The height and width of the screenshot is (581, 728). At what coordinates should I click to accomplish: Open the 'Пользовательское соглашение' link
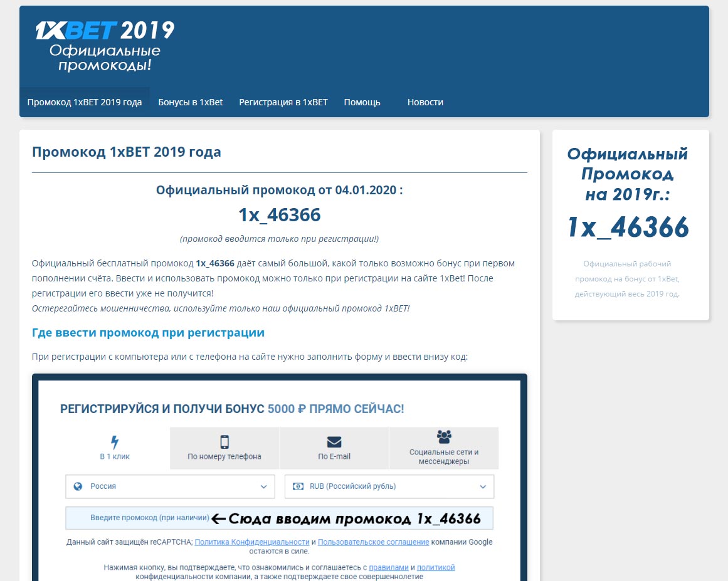click(x=373, y=542)
